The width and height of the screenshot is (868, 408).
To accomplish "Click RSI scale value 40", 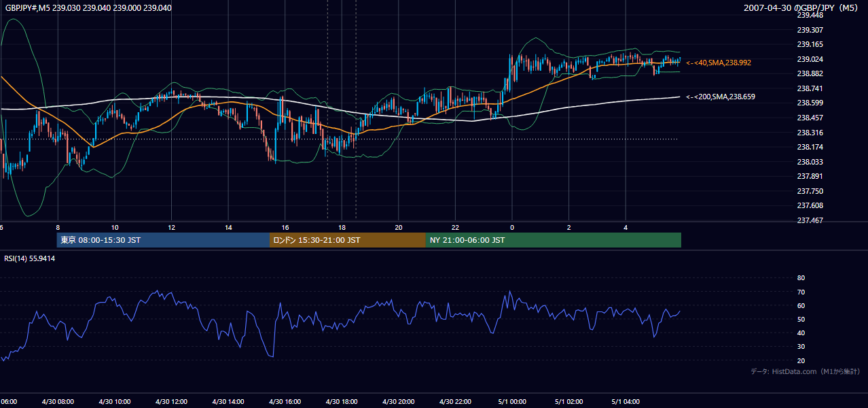I will pyautogui.click(x=800, y=333).
